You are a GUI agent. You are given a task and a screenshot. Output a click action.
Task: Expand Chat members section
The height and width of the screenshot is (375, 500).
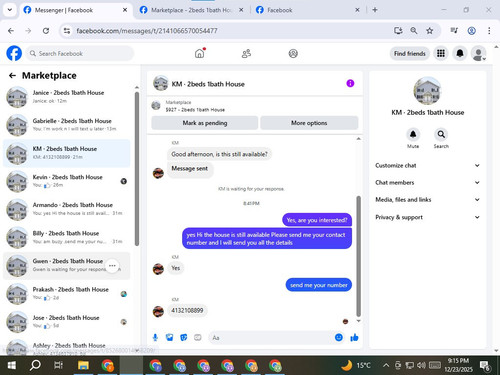point(428,183)
